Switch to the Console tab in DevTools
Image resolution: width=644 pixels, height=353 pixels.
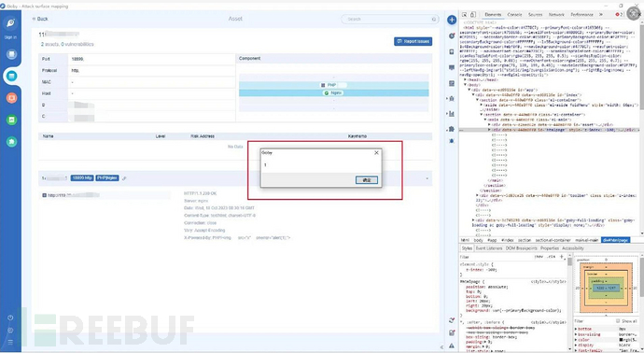point(514,14)
